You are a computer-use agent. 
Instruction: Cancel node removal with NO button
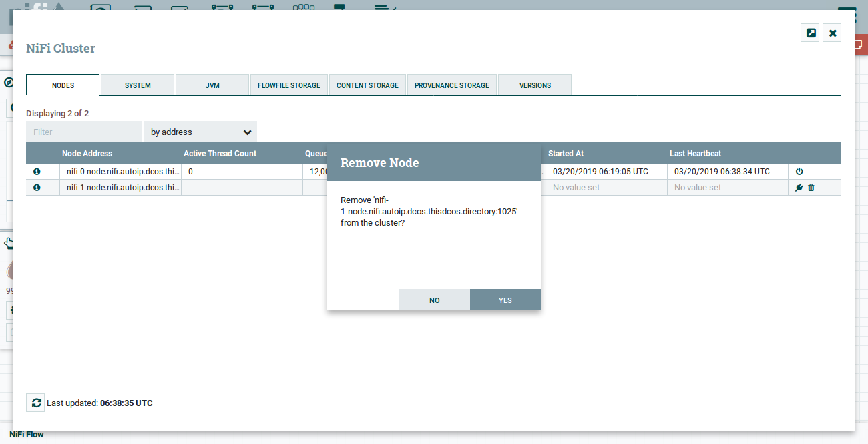435,300
